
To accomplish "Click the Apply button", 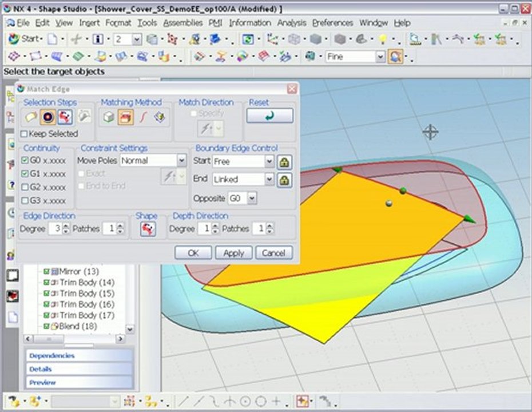I will click(234, 253).
